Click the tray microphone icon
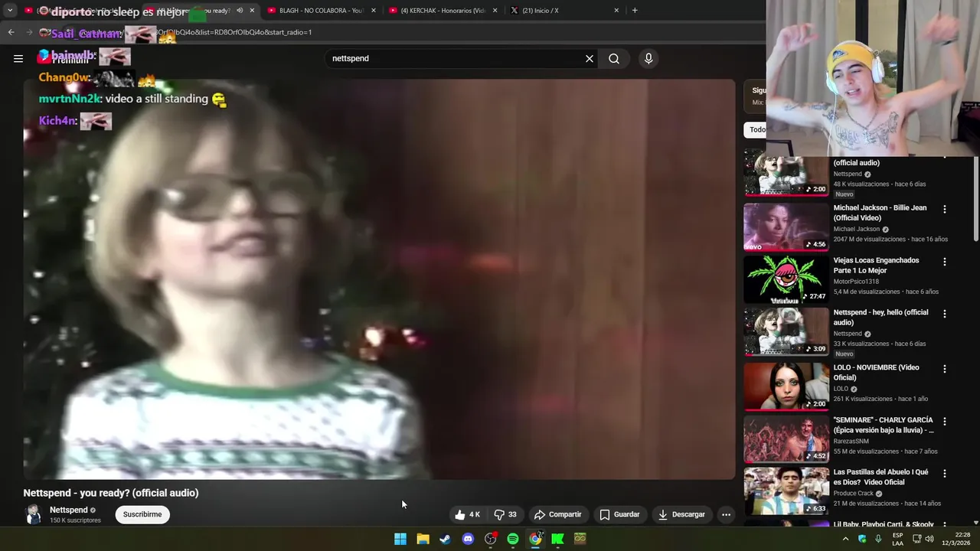Viewport: 980px width, 551px height. pos(878,539)
